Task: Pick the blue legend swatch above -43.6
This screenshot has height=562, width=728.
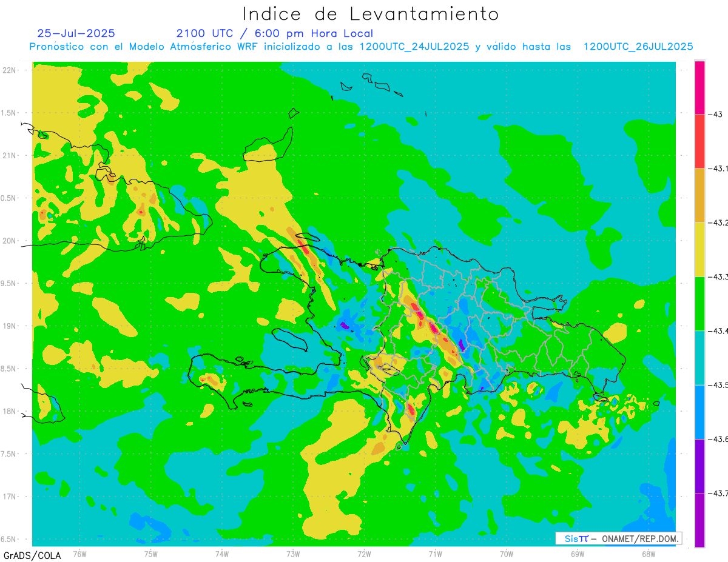Action: (699, 412)
